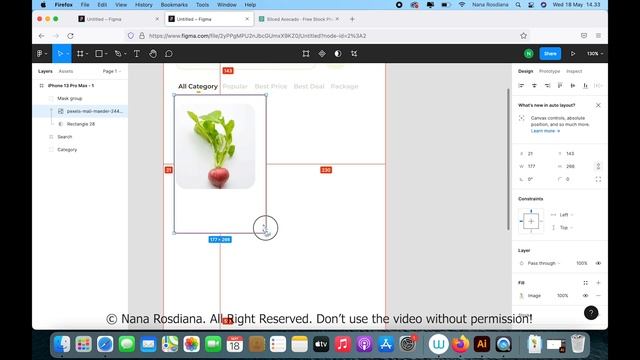Select the Move tool
This screenshot has width=640, height=360.
coord(60,53)
